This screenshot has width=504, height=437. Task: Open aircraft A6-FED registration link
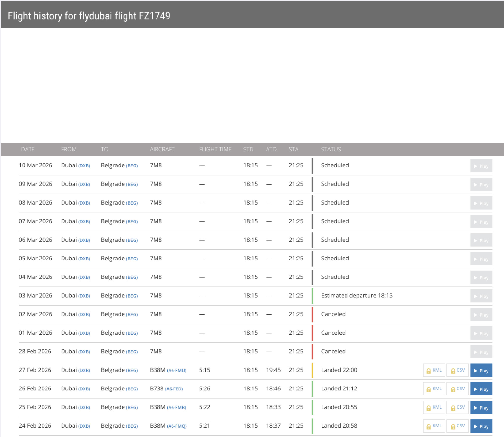[x=174, y=389]
